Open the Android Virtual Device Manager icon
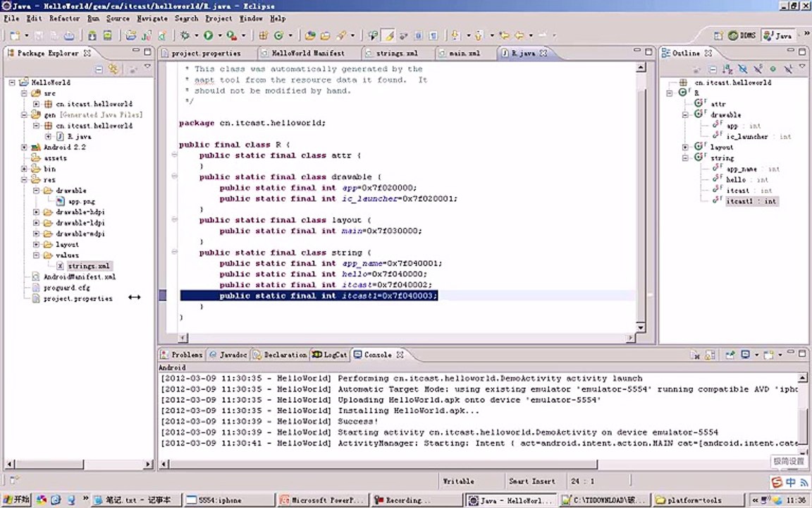This screenshot has height=508, width=812. click(108, 35)
